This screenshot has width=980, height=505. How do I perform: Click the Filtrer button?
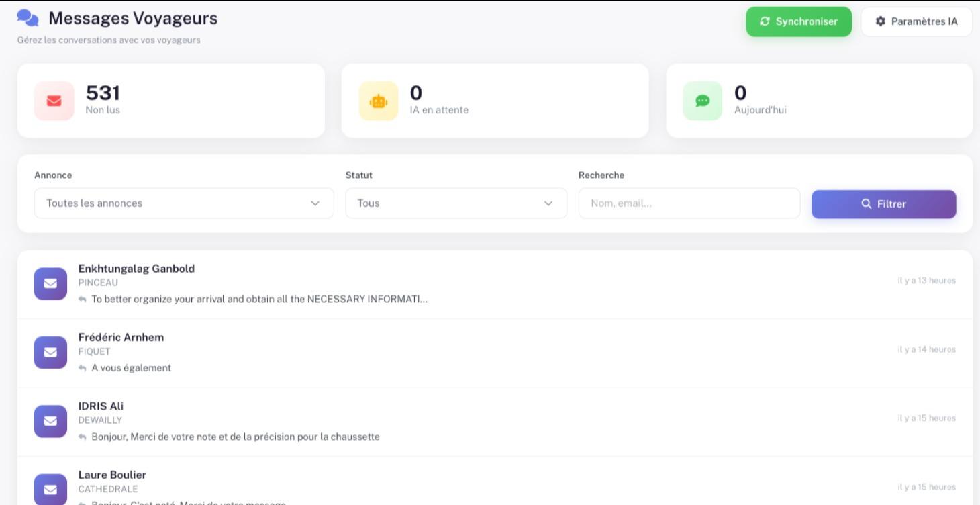[883, 204]
